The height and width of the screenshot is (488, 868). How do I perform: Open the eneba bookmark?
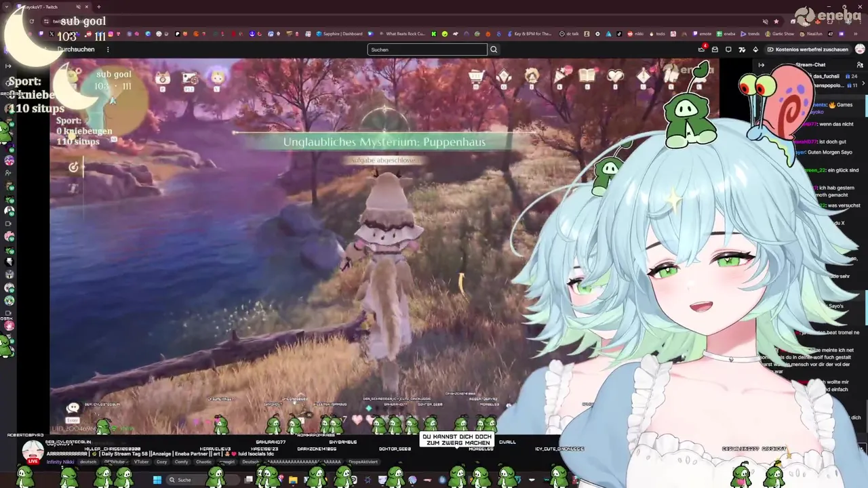[x=726, y=34]
